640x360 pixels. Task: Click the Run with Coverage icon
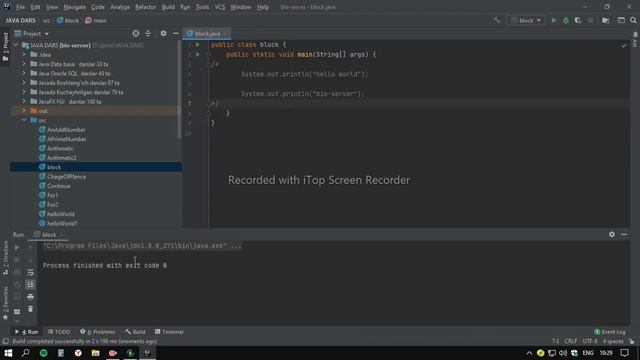pos(578,20)
